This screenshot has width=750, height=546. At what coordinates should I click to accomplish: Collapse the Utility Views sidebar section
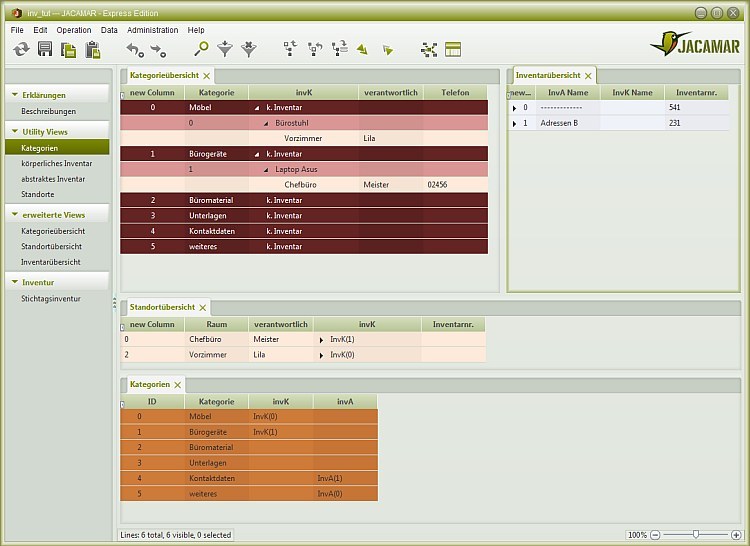tap(15, 131)
